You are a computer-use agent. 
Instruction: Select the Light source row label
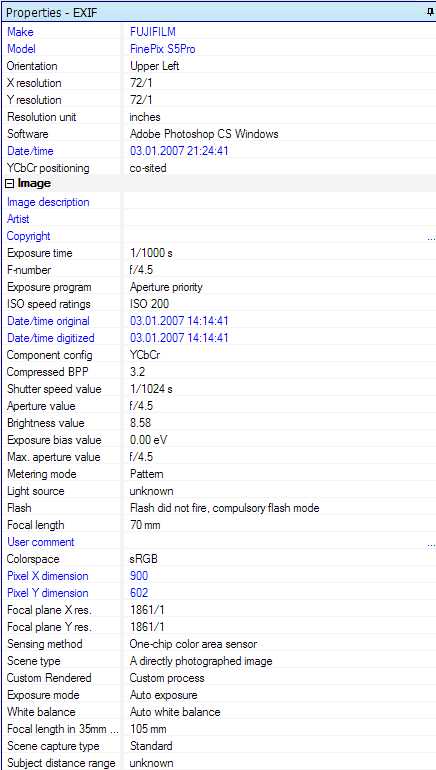click(x=35, y=491)
